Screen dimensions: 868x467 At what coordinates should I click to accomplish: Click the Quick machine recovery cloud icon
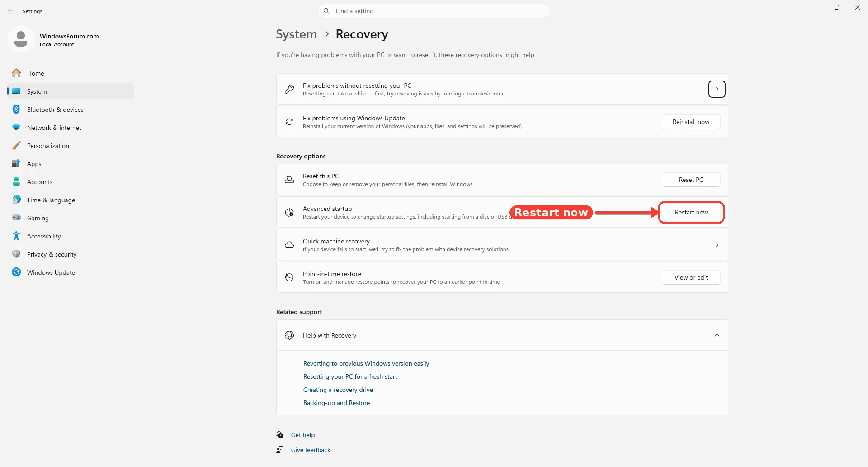click(289, 245)
